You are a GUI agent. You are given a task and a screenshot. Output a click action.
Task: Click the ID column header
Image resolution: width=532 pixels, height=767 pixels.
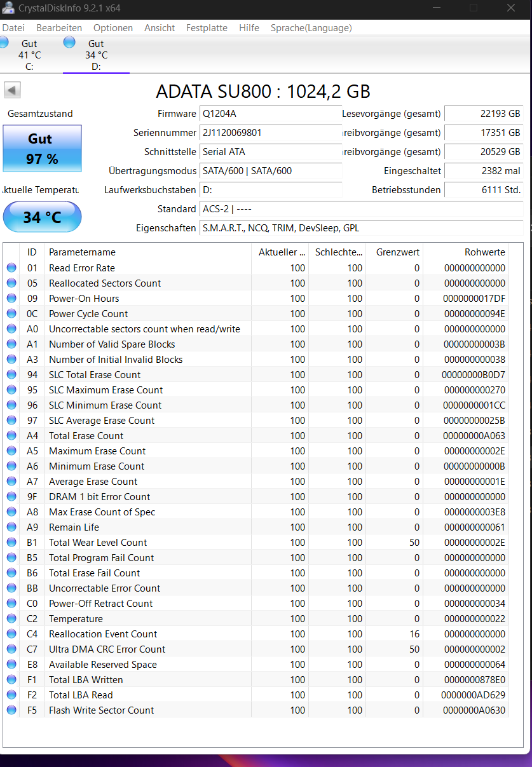tap(32, 252)
